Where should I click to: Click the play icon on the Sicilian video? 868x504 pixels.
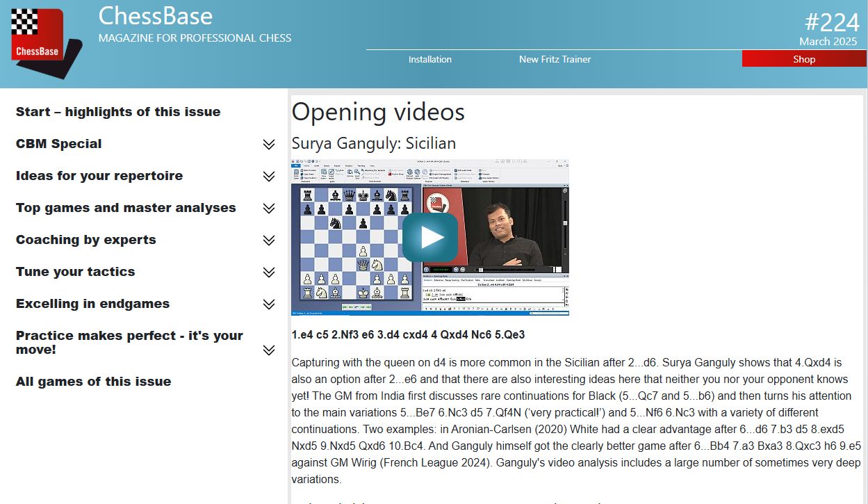432,237
